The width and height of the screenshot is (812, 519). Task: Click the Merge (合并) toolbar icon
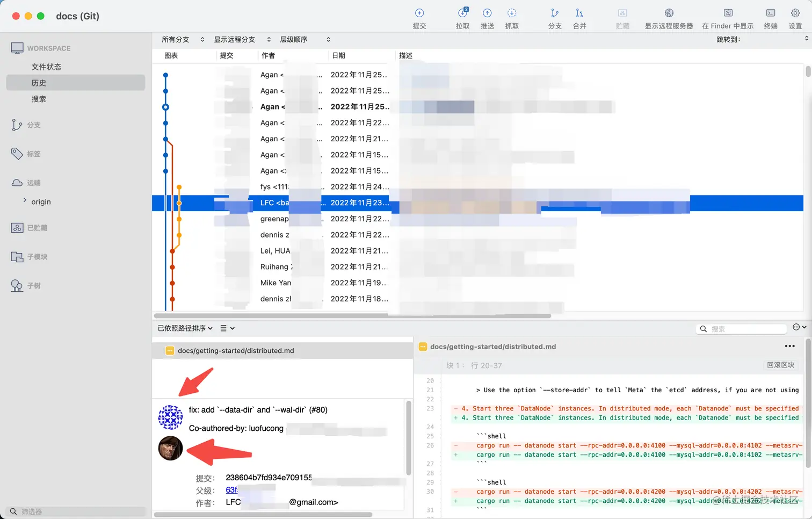point(579,13)
